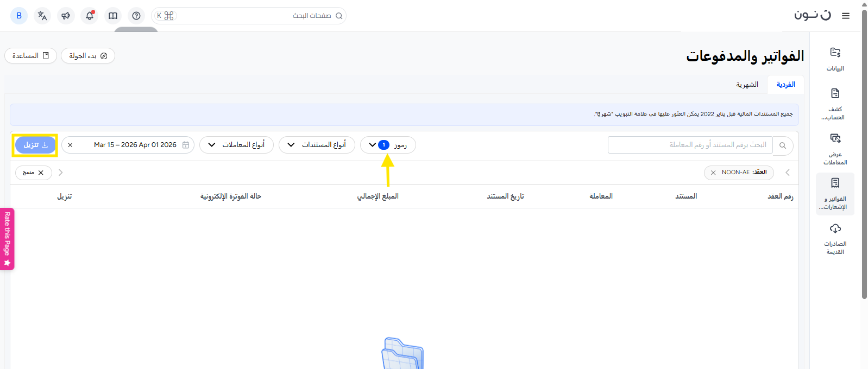Open the hamburger menu icon
The image size is (868, 369).
click(x=845, y=16)
